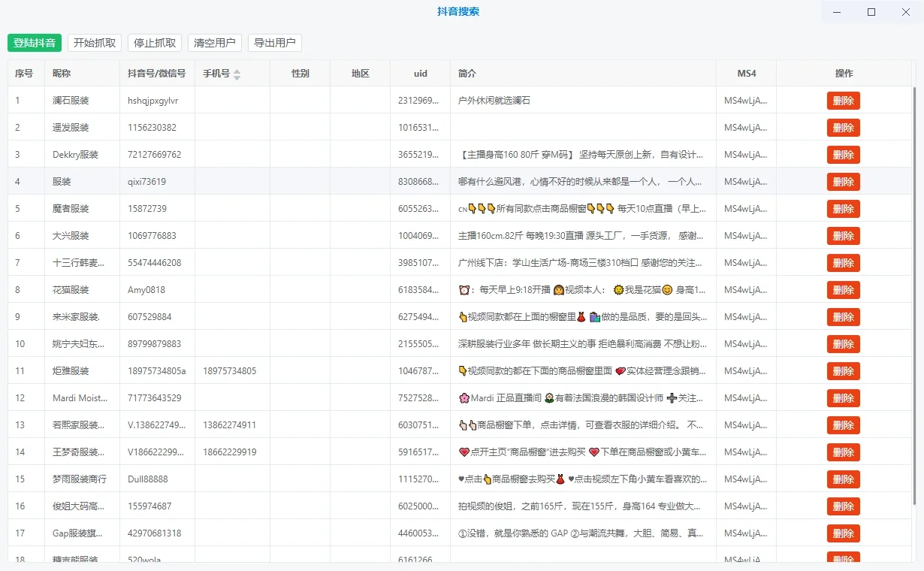Select the 炬雅服装 nickname cell
Viewport: 924px width, 571px height.
82,371
